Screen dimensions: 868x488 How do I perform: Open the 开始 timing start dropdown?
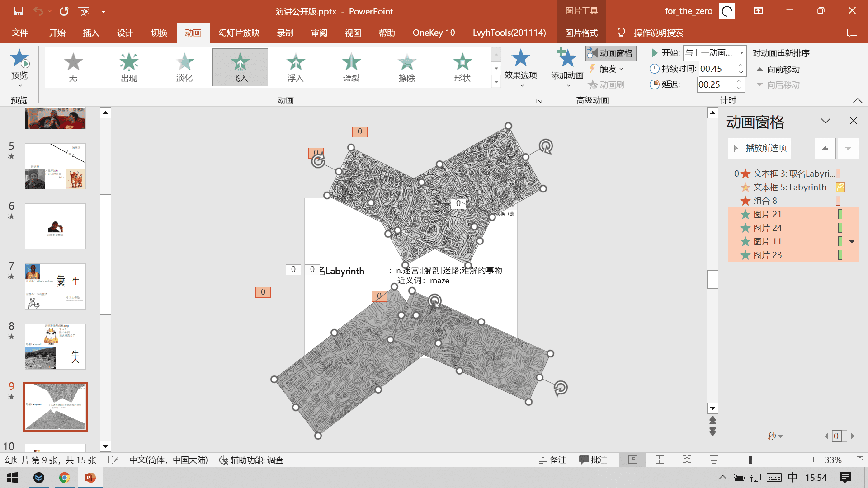coord(741,53)
